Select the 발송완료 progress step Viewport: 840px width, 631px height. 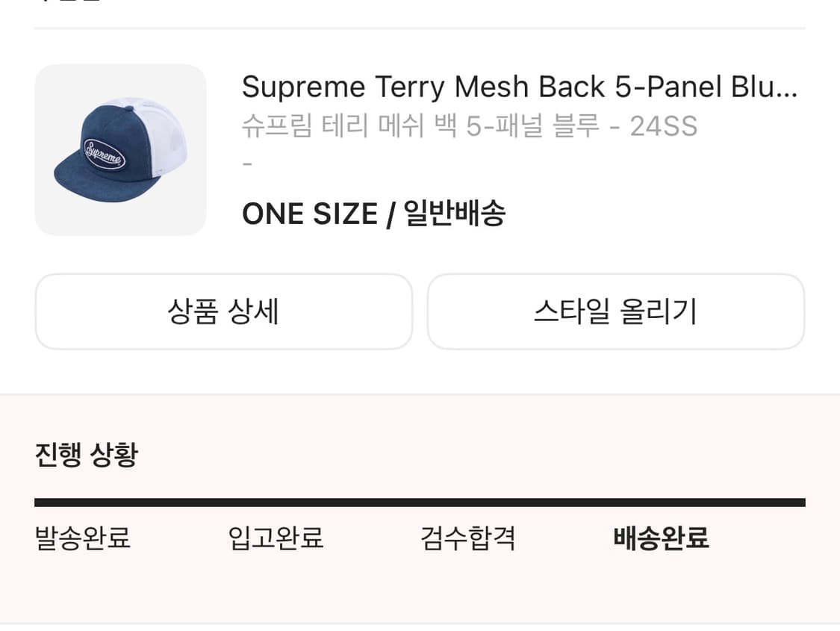click(x=83, y=538)
